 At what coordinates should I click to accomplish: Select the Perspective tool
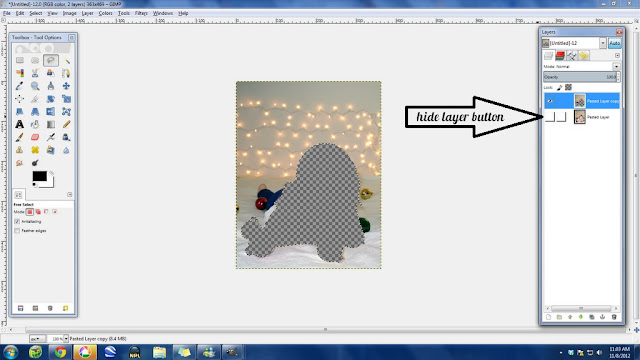[x=35, y=111]
